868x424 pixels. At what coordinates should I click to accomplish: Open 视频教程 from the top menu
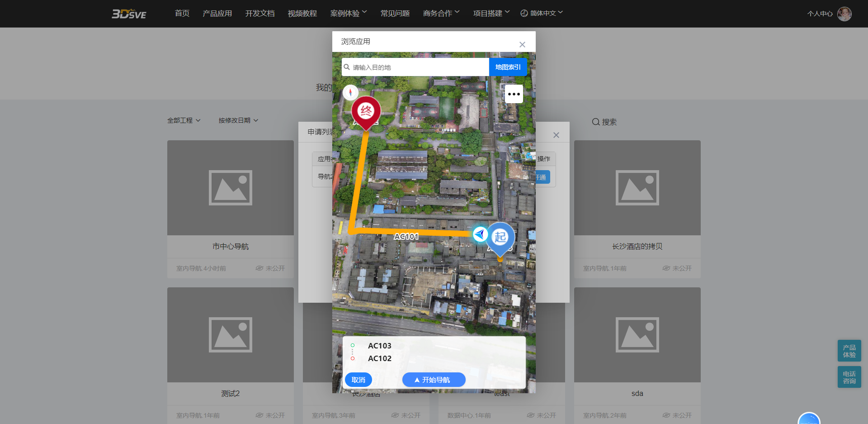[x=302, y=14]
